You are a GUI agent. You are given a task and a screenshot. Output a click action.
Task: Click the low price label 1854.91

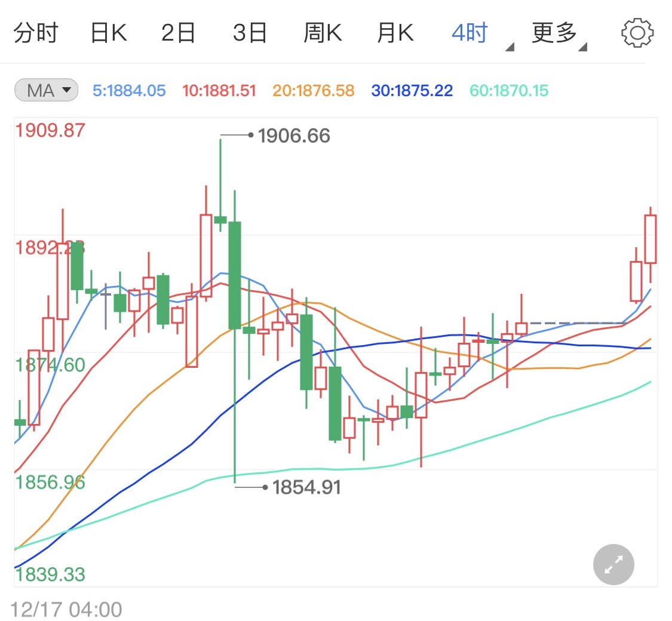[x=307, y=487]
